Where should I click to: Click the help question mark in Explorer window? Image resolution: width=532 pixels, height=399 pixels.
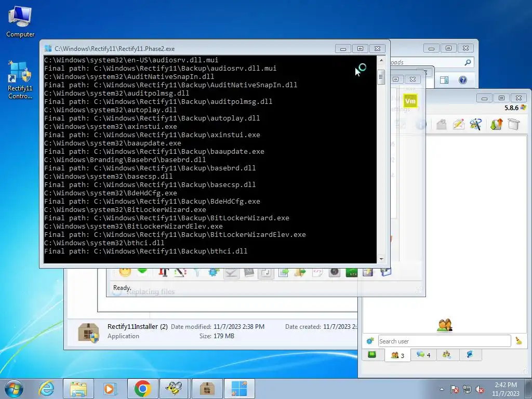[462, 79]
